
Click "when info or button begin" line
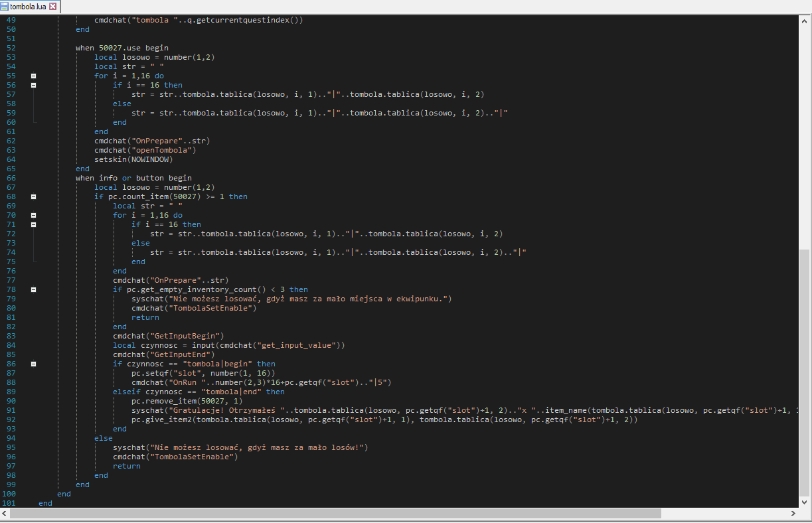coord(133,178)
